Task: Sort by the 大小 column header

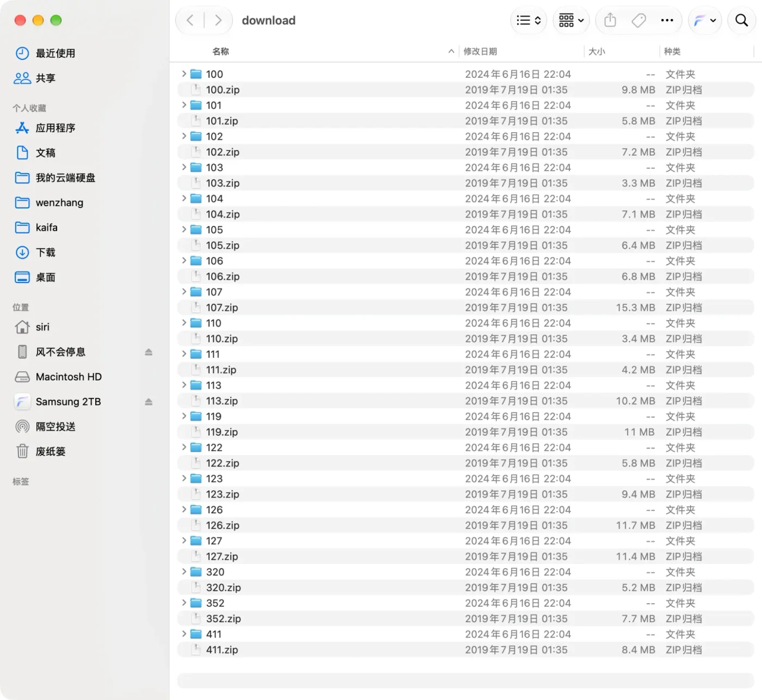Action: coord(597,51)
